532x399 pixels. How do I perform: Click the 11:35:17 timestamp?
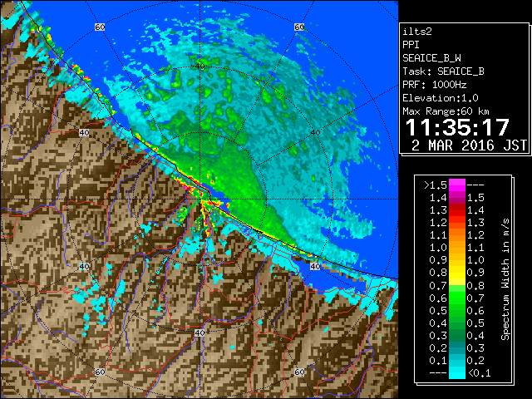point(457,127)
